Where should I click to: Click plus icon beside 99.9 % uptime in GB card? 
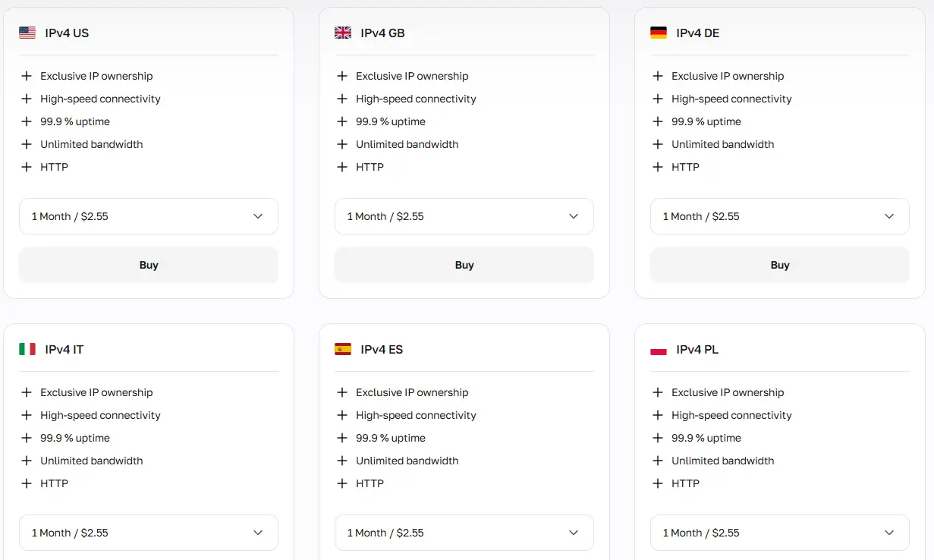[x=342, y=121]
